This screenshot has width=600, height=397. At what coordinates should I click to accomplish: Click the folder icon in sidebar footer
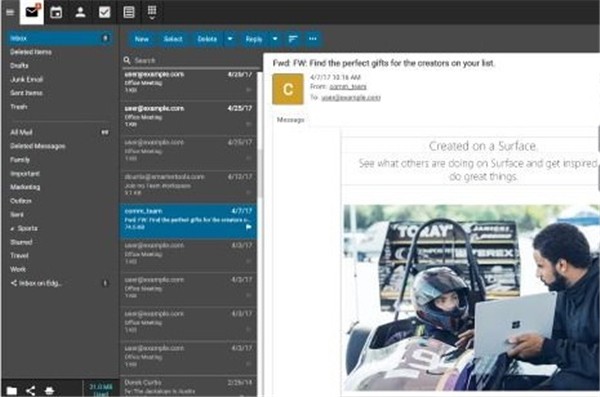click(11, 390)
